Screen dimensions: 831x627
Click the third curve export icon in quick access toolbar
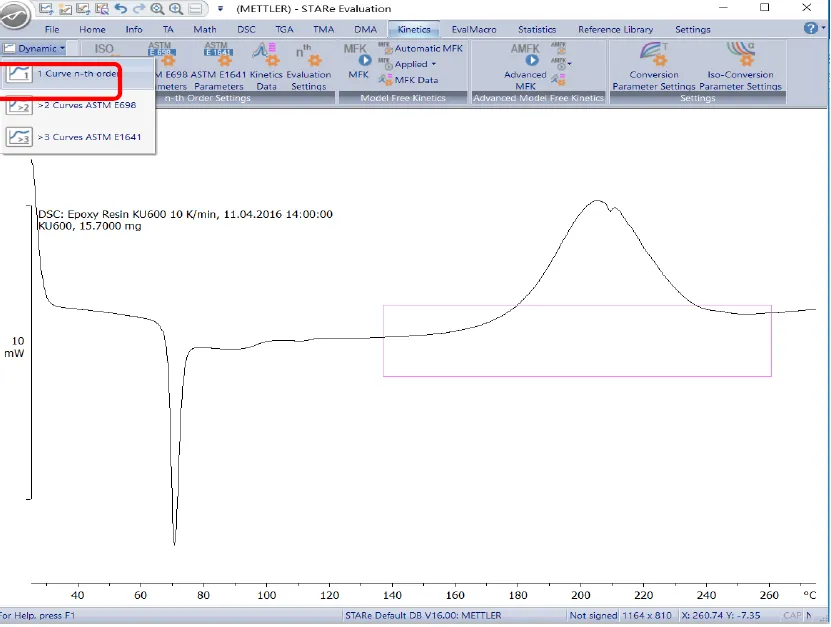click(83, 8)
